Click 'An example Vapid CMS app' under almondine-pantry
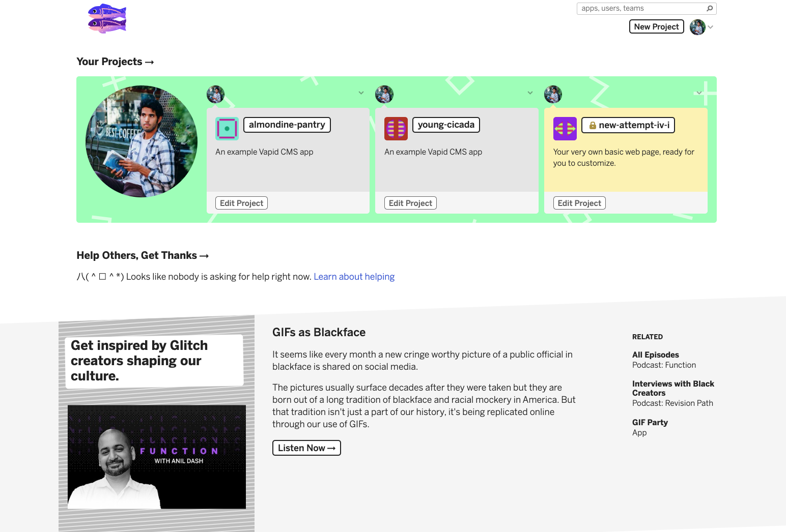Image resolution: width=786 pixels, height=532 pixels. 264,152
